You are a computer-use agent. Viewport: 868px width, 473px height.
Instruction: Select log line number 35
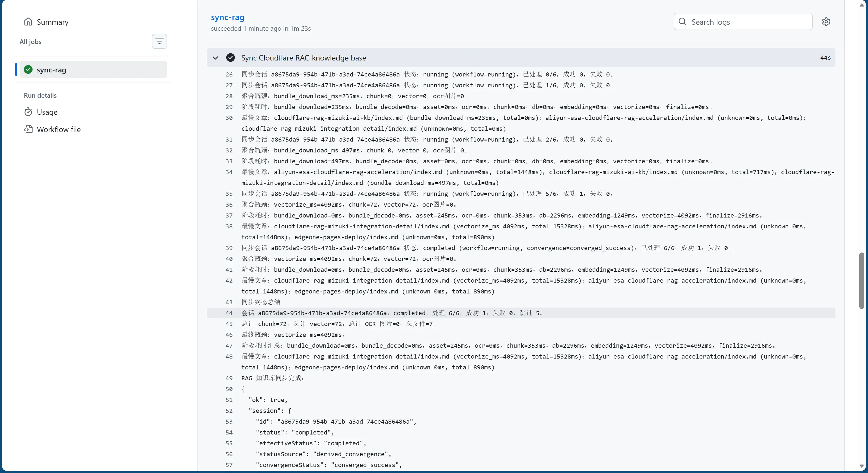click(x=229, y=194)
